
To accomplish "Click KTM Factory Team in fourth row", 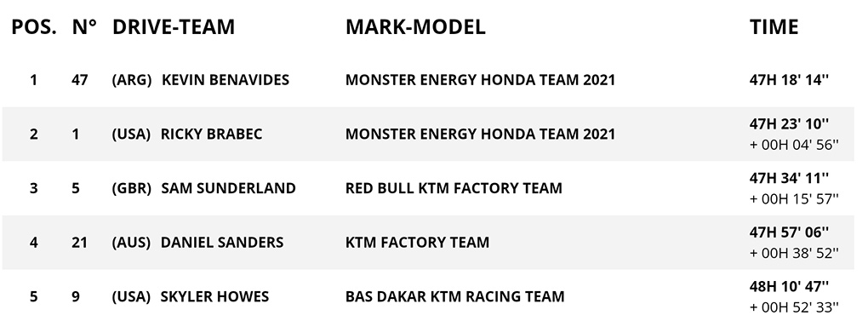I will [417, 243].
